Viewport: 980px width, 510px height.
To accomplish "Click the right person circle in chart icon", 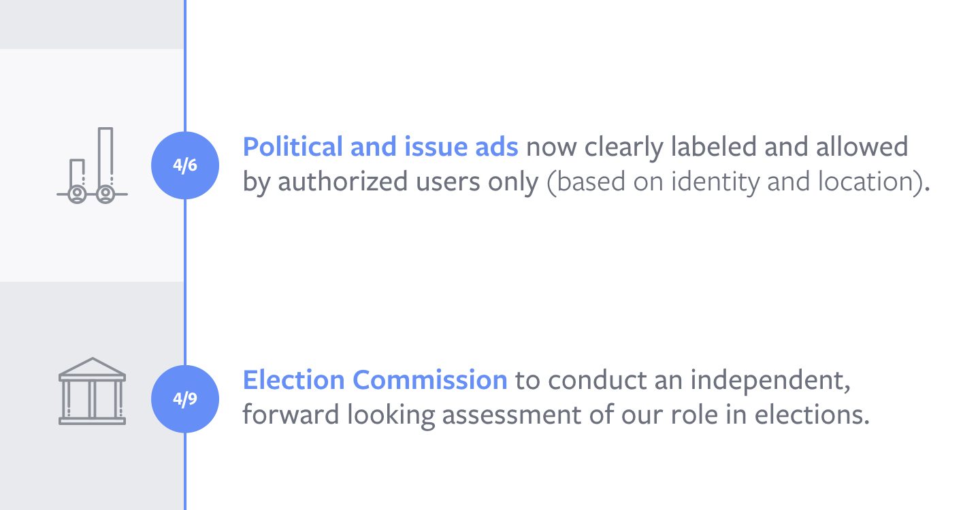I will (x=105, y=195).
